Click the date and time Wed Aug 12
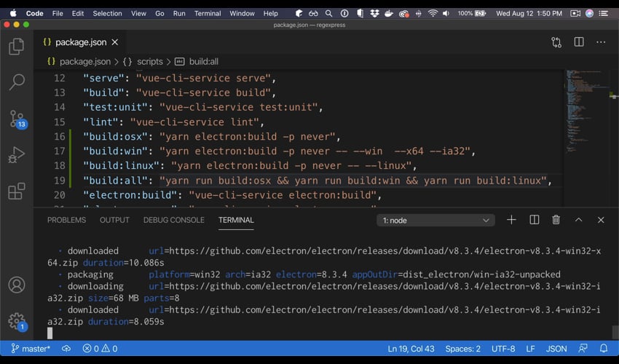The height and width of the screenshot is (364, 619). [x=529, y=13]
